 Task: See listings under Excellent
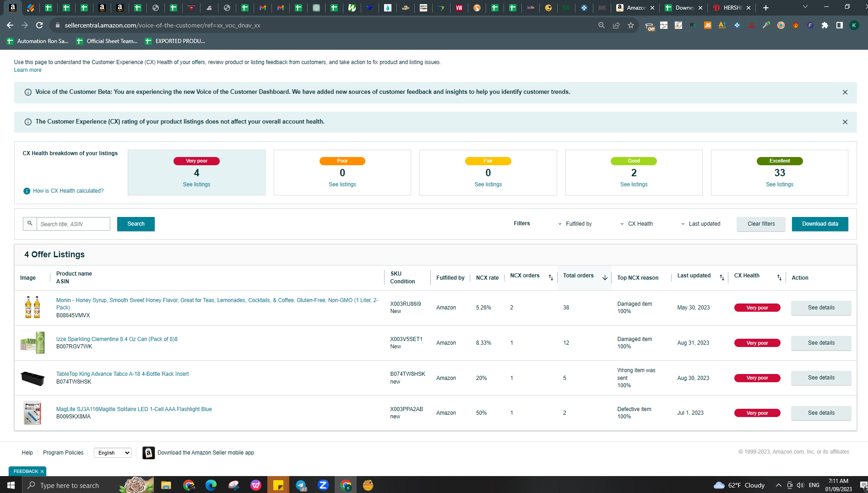780,184
